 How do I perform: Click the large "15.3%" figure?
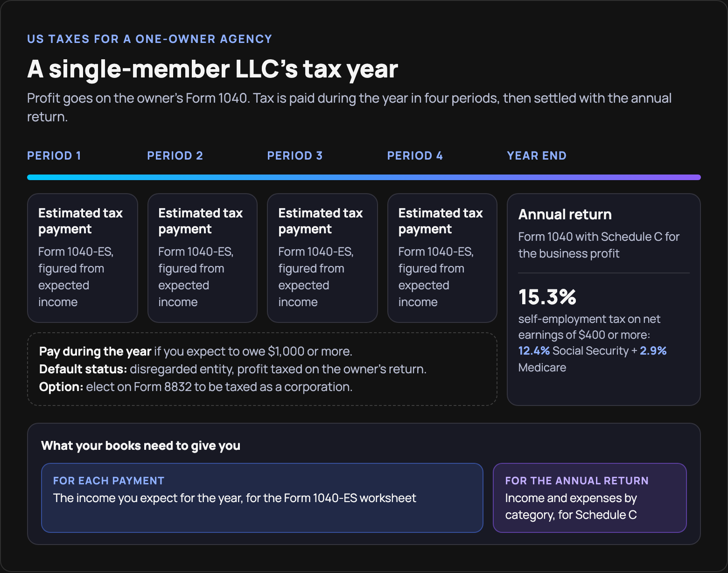547,297
